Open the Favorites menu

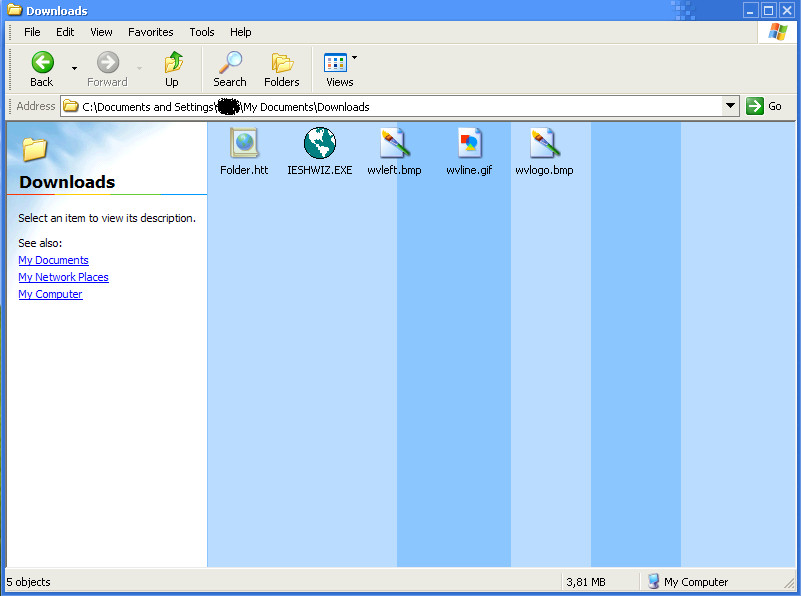click(x=150, y=32)
